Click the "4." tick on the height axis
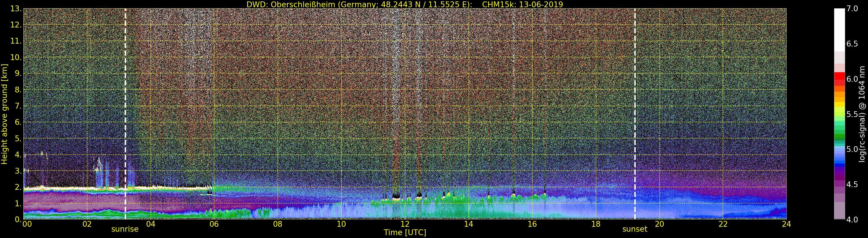Viewport: 868px width, 238px height. click(x=19, y=155)
